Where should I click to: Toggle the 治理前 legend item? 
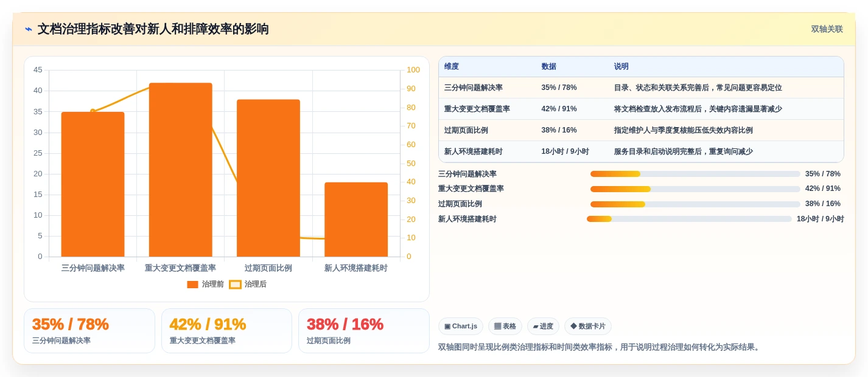206,284
